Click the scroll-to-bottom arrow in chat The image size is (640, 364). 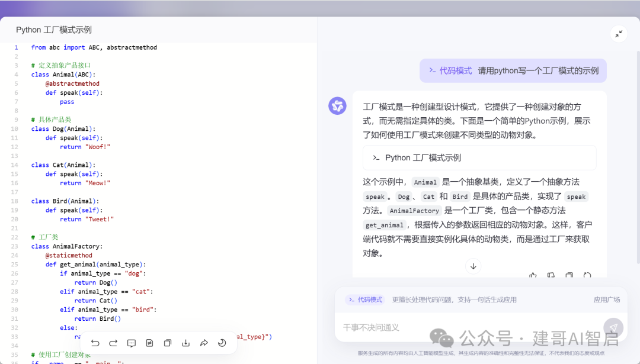pos(473,266)
